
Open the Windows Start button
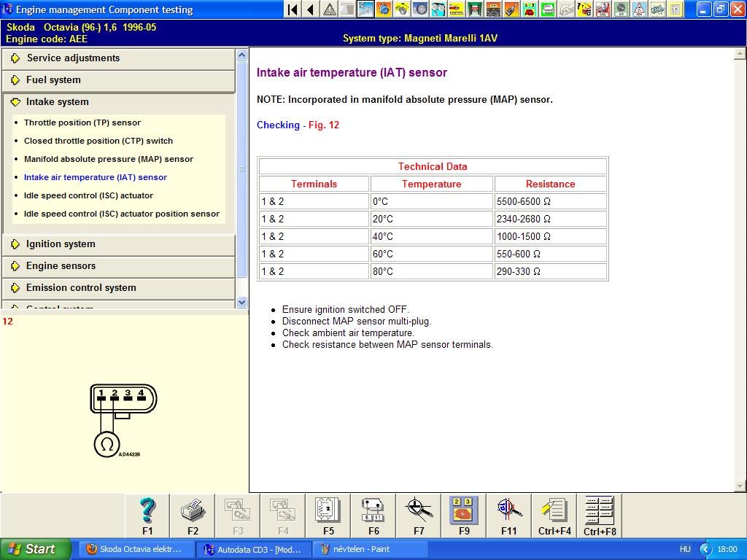(x=35, y=549)
